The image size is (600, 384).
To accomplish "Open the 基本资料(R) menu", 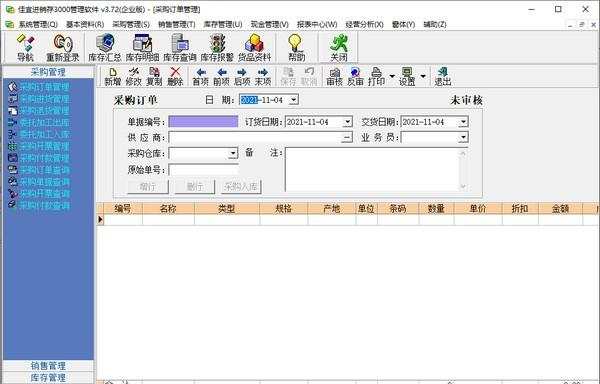I will coord(85,24).
